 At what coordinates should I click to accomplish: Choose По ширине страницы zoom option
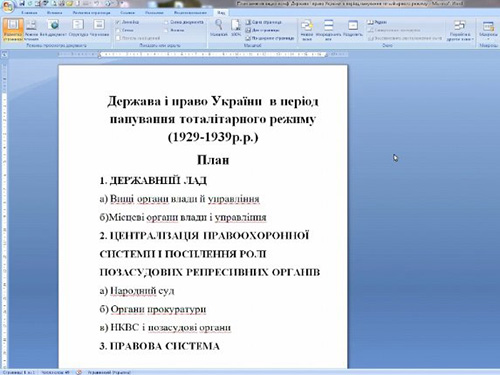270,38
